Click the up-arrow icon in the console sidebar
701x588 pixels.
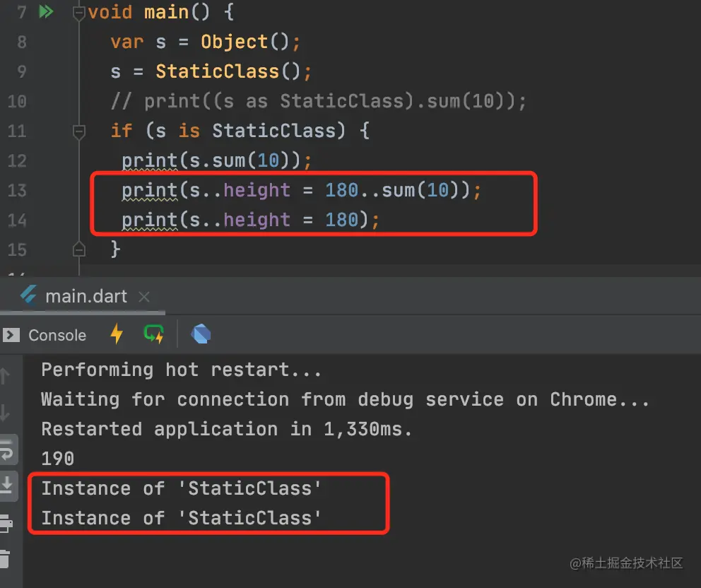pyautogui.click(x=5, y=375)
